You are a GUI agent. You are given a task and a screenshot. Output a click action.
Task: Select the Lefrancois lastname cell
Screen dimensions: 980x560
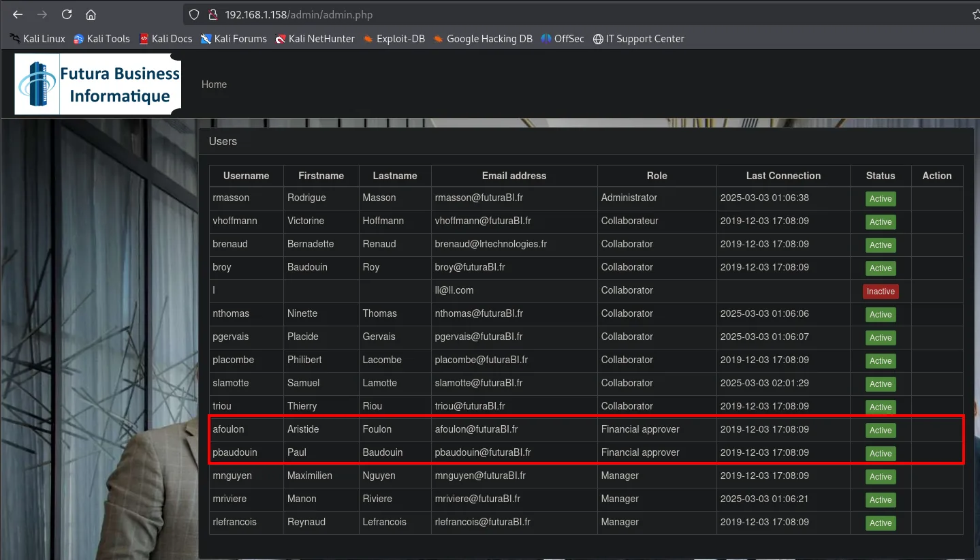(395, 522)
